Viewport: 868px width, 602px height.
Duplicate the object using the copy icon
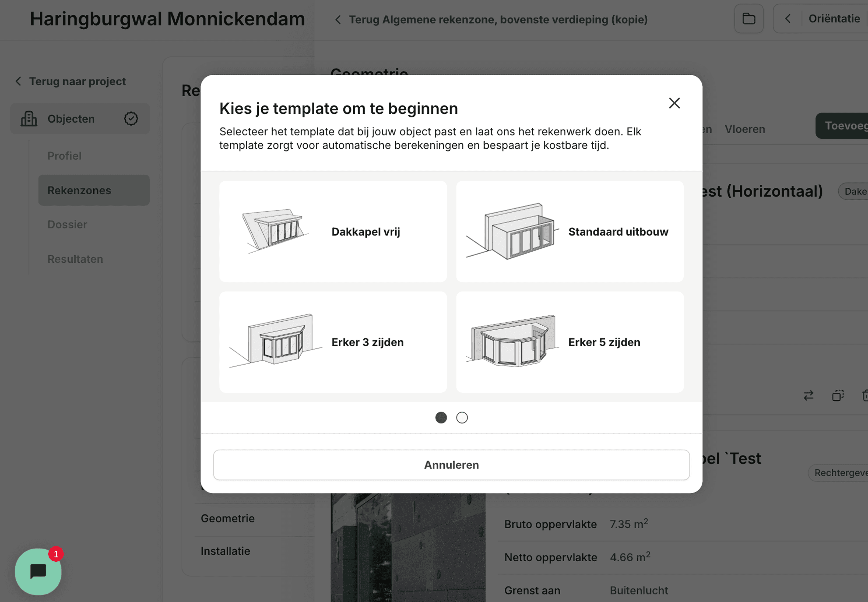(838, 395)
